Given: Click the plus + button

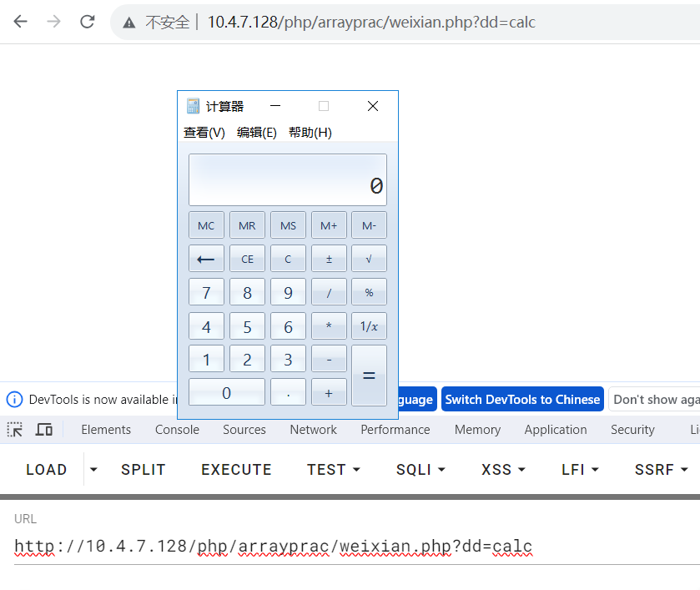Looking at the screenshot, I should coord(329,392).
